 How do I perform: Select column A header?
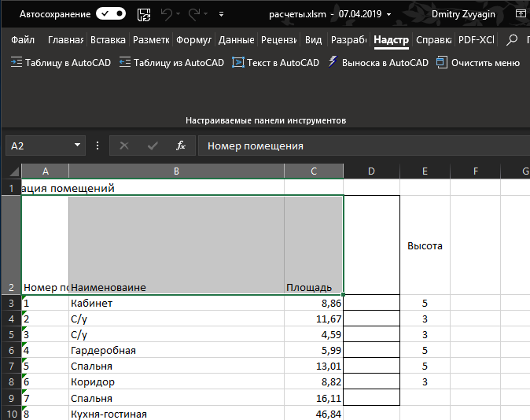[x=46, y=171]
